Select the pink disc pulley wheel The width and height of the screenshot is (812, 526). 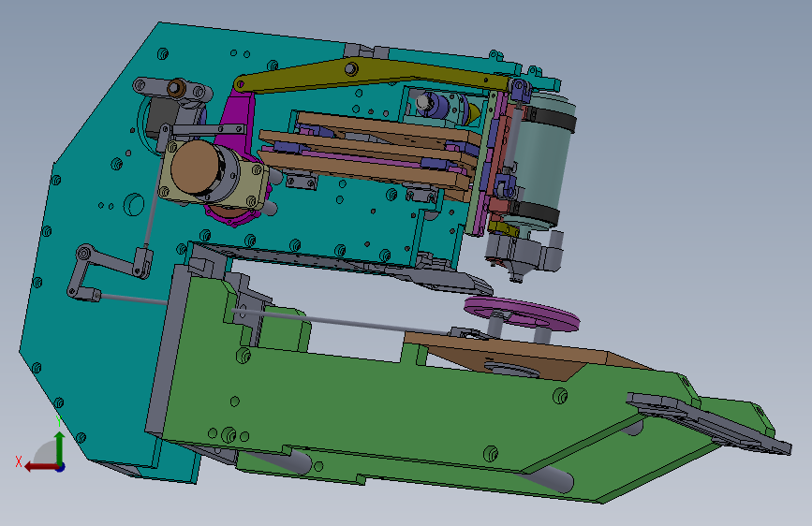coord(522,313)
